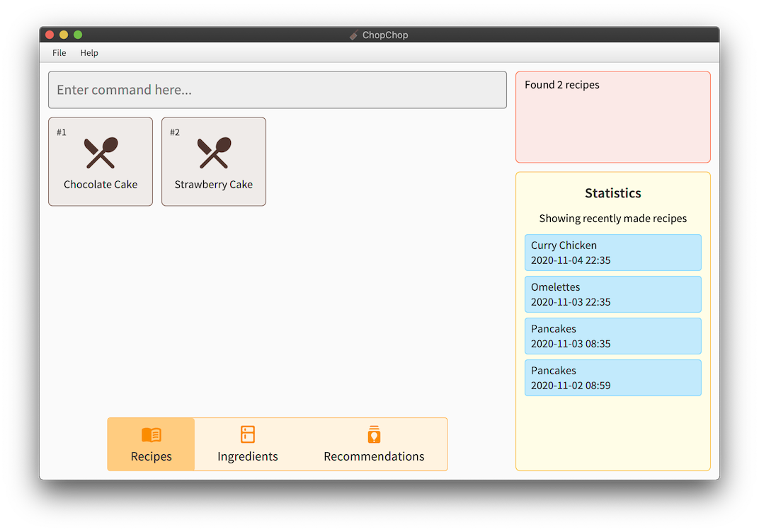The image size is (759, 532).
Task: Open the File menu
Action: click(59, 53)
